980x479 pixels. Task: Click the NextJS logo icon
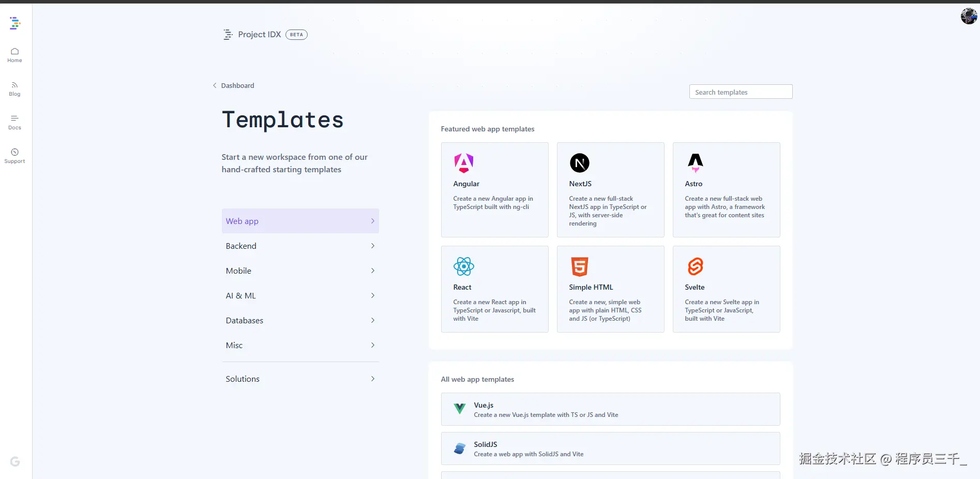580,163
